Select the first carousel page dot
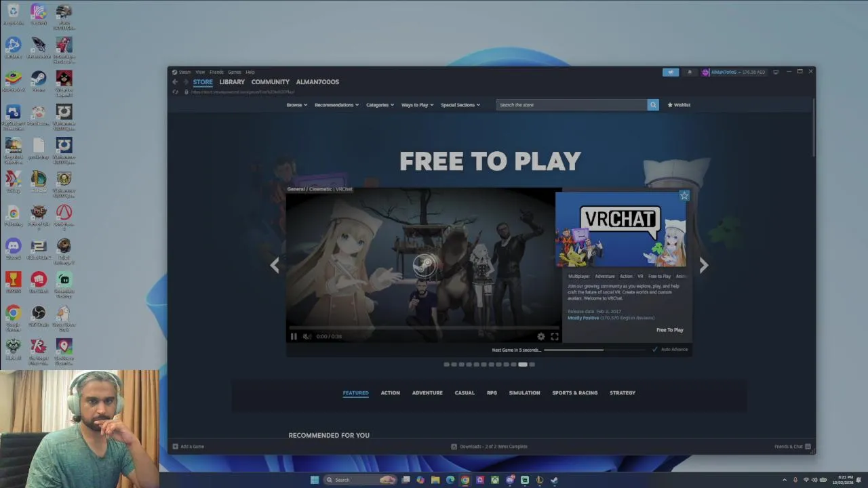Viewport: 868px width, 488px height. 447,365
